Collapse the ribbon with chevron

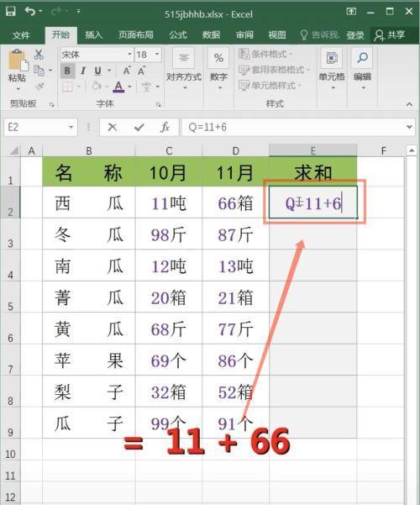tap(409, 104)
